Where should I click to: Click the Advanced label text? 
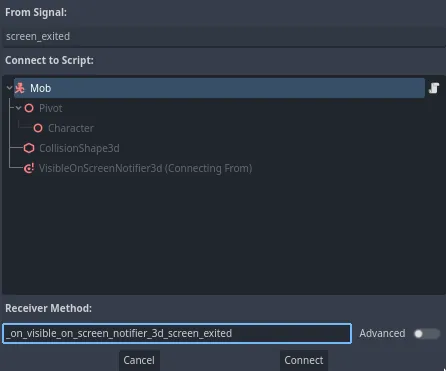[x=382, y=333]
